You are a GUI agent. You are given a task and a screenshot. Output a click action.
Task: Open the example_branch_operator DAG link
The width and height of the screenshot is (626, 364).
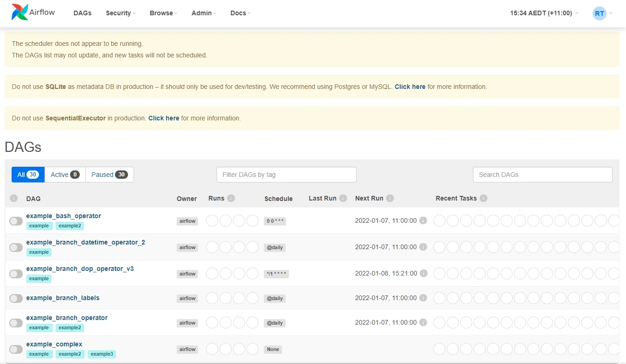67,318
